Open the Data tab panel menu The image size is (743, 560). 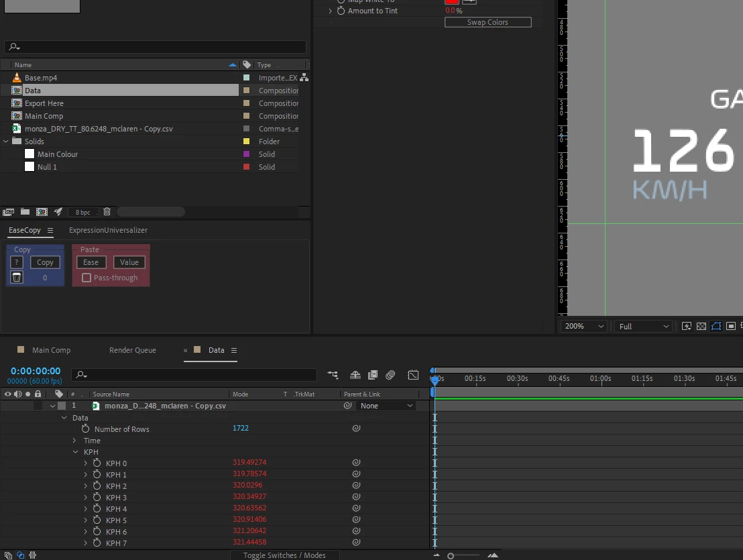(x=233, y=350)
